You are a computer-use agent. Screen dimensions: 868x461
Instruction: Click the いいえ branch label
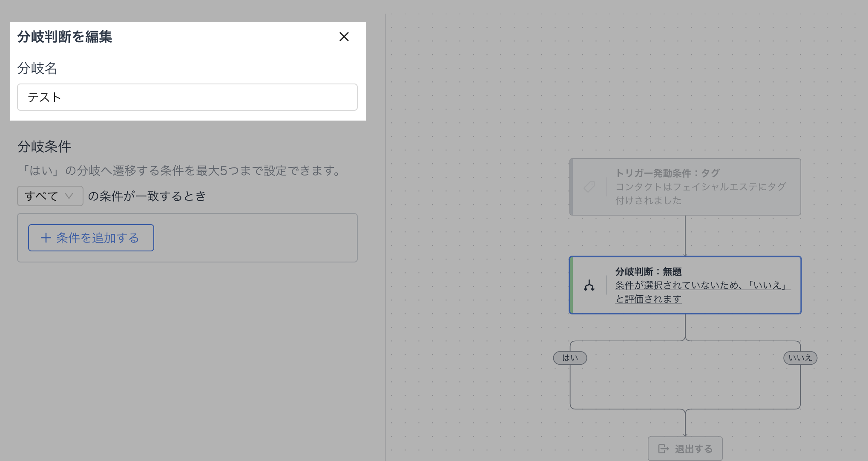point(800,358)
